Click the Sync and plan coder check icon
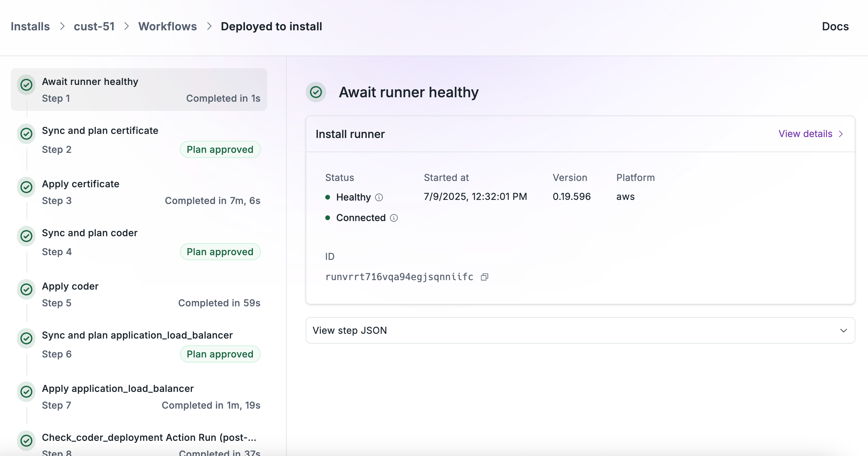 (x=26, y=236)
